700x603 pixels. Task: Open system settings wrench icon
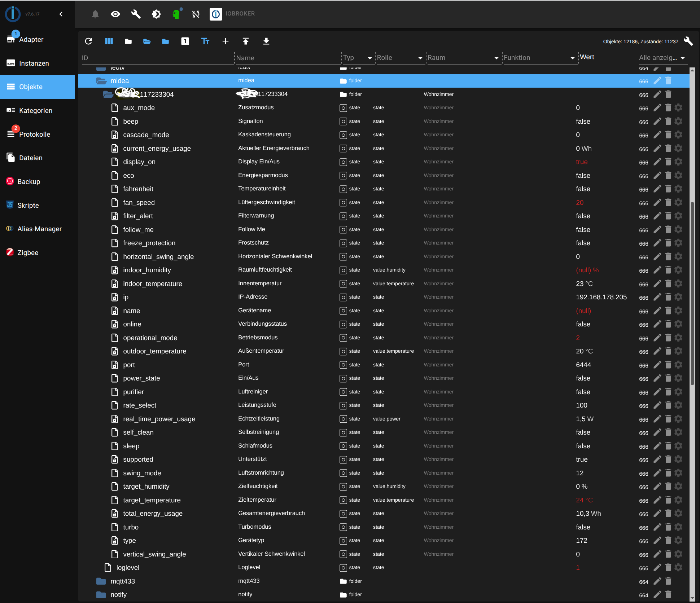click(x=136, y=14)
